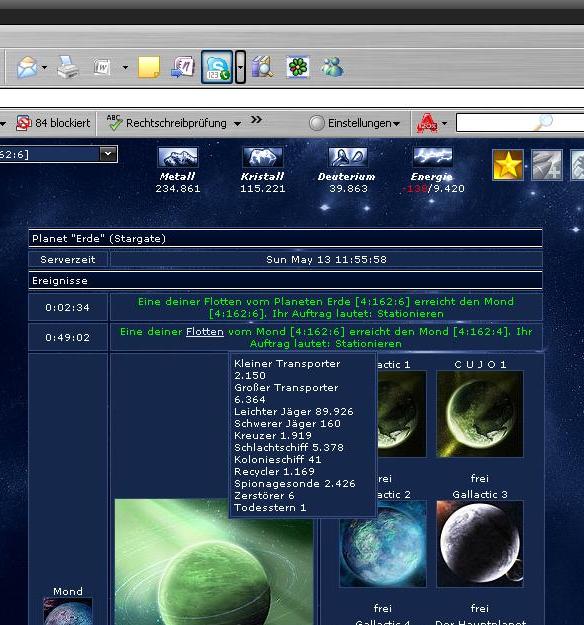Screen dimensions: 584x625
Task: Click the Edit with Word icon
Action: 102,67
